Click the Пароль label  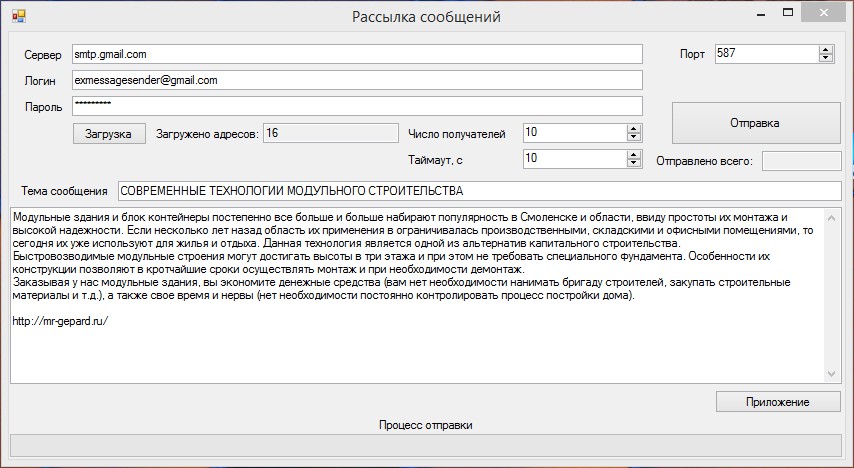pos(44,107)
